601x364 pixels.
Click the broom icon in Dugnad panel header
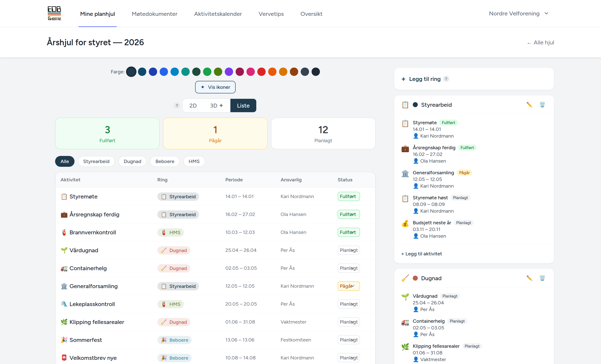[405, 278]
